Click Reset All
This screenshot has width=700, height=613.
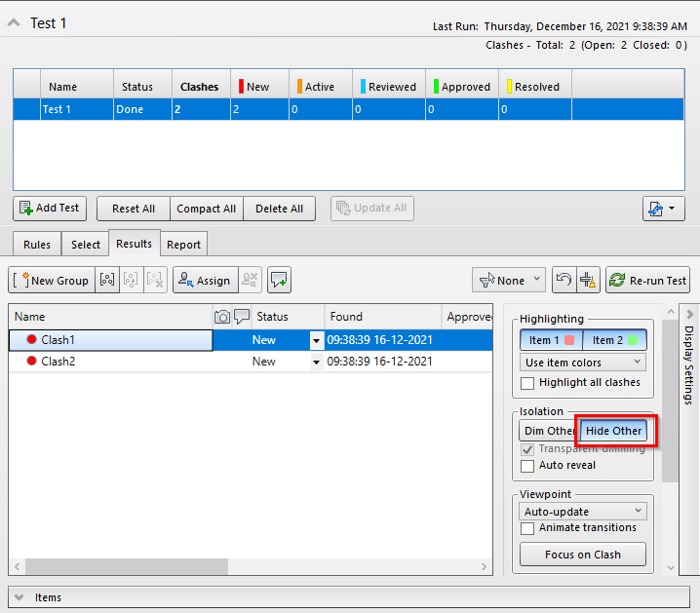pos(134,209)
